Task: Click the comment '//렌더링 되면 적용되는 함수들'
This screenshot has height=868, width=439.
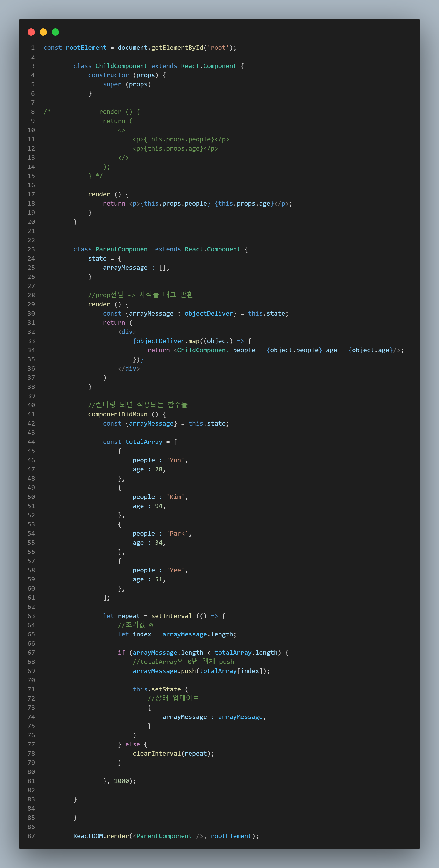Action: (x=138, y=405)
